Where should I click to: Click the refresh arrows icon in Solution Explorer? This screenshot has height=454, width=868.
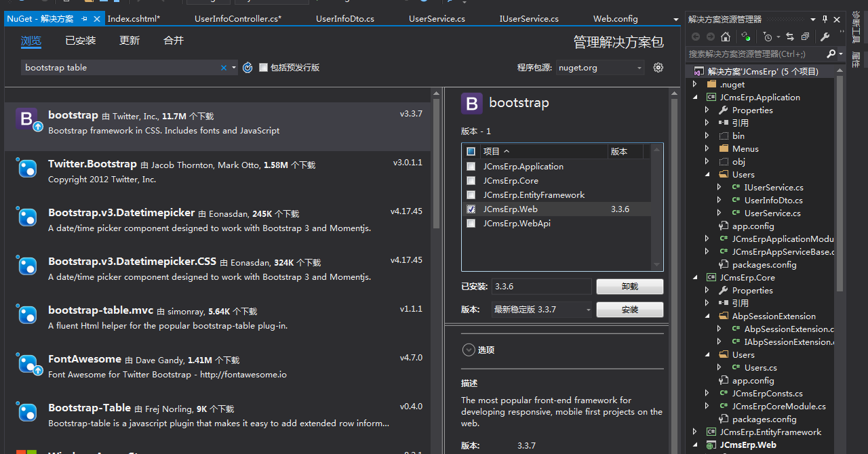pyautogui.click(x=790, y=37)
